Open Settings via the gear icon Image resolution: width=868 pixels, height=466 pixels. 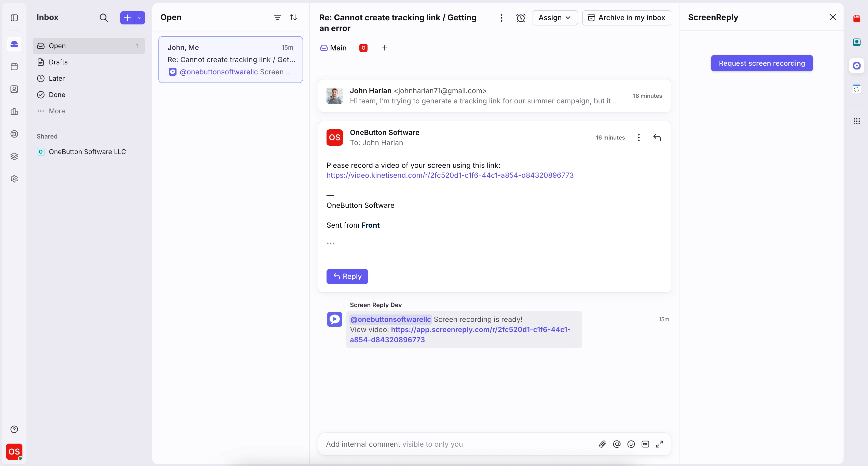(x=14, y=179)
